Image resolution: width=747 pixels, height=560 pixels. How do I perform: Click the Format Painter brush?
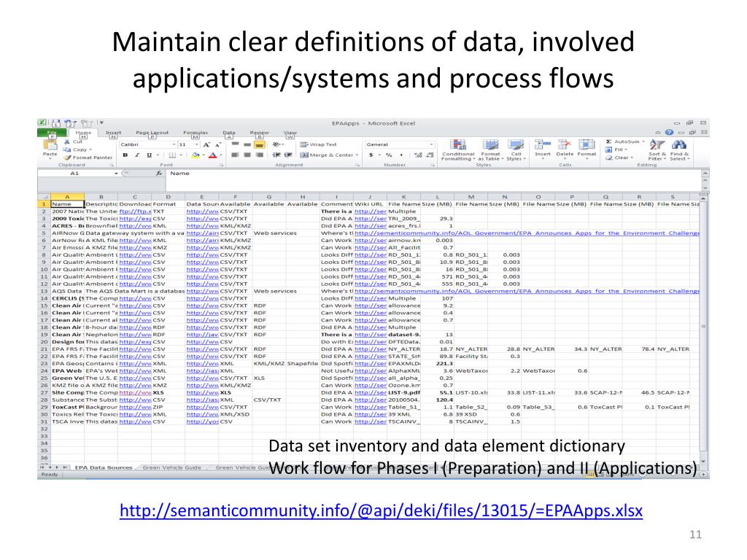(x=67, y=157)
